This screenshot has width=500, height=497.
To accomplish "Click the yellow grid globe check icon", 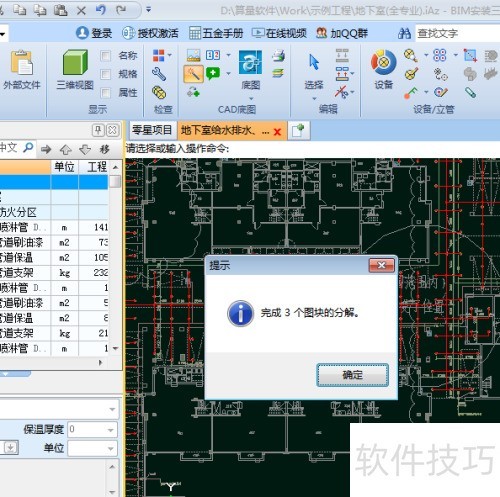I will [159, 92].
